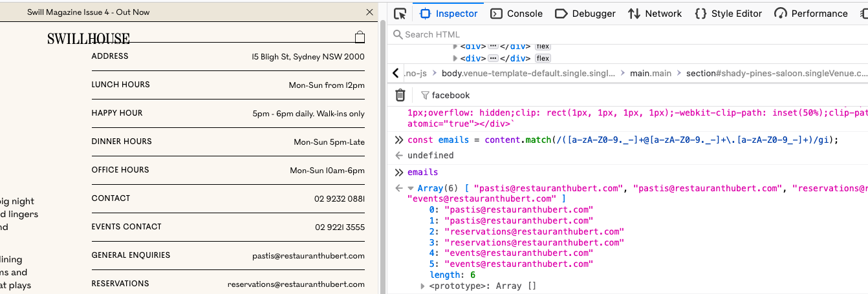This screenshot has width=868, height=294.
Task: Collapse the Array(6) result twisty
Action: coord(411,188)
